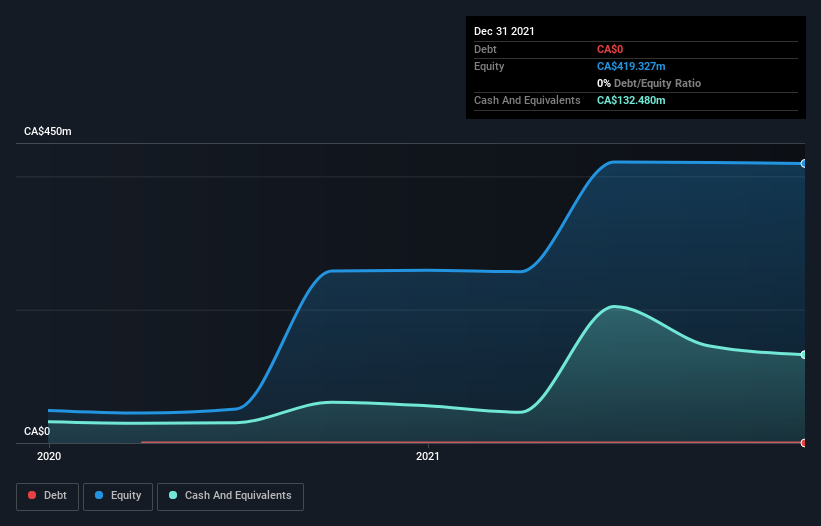This screenshot has height=526, width=821.
Task: Click the red dot in Debt legend
Action: pos(32,495)
